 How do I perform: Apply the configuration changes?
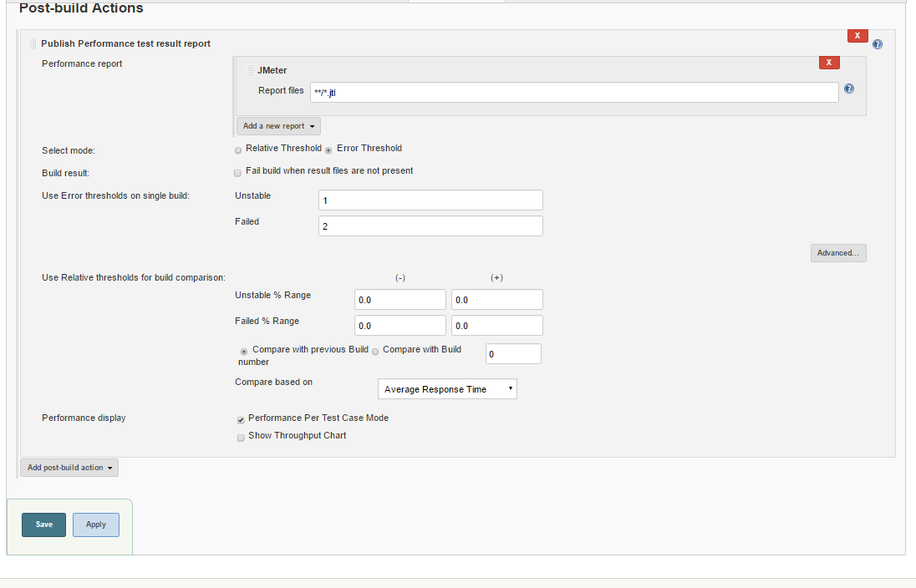(x=96, y=525)
